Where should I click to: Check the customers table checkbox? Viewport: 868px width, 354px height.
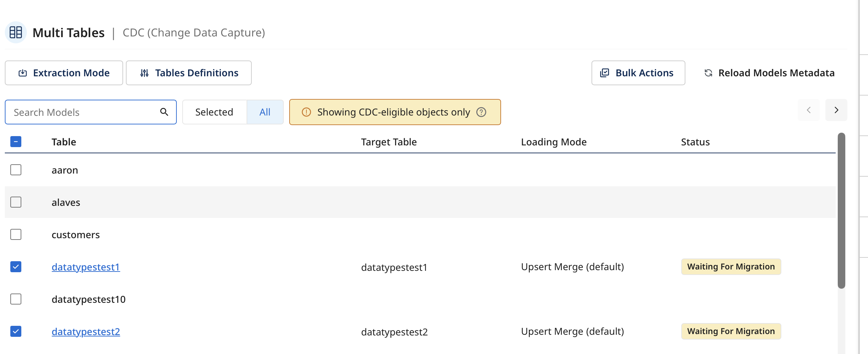[16, 234]
